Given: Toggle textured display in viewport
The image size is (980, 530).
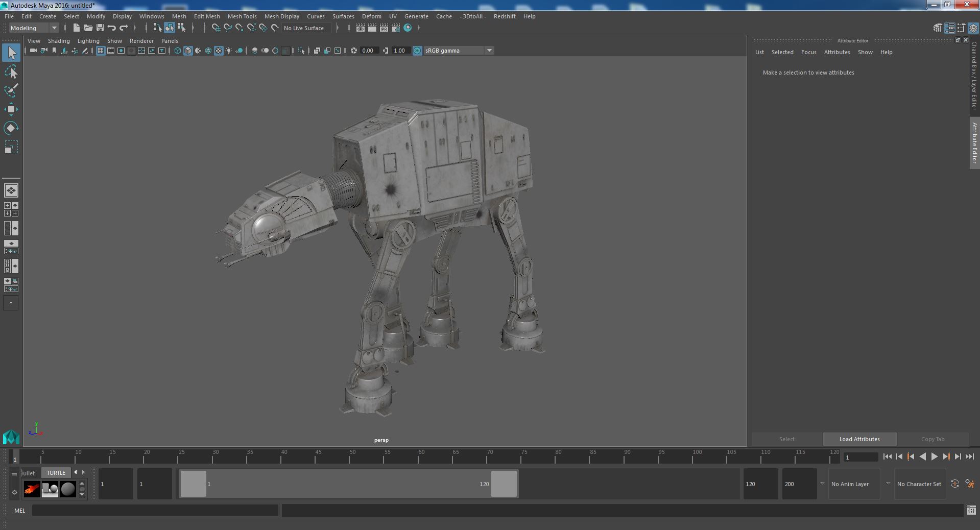Looking at the screenshot, I should coord(219,51).
